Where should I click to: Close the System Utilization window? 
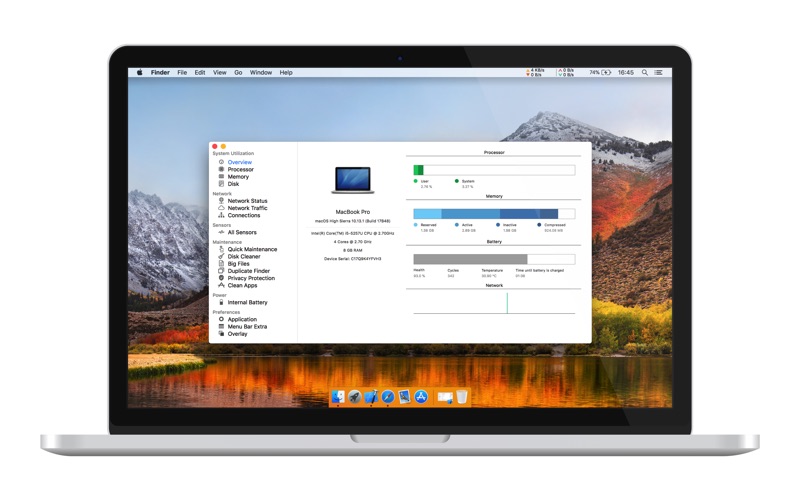(x=215, y=146)
